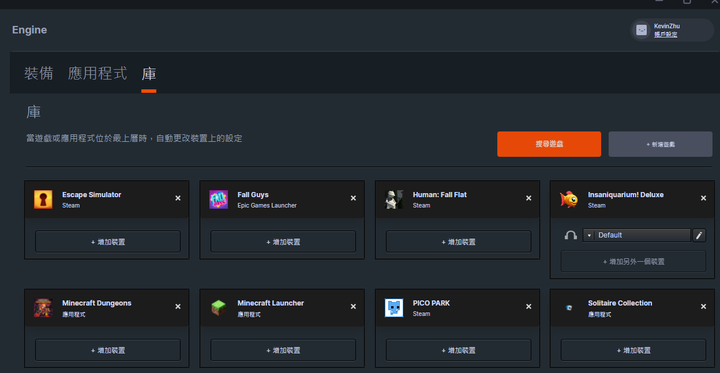Click the PICO PARK title text
The width and height of the screenshot is (720, 373).
[431, 303]
